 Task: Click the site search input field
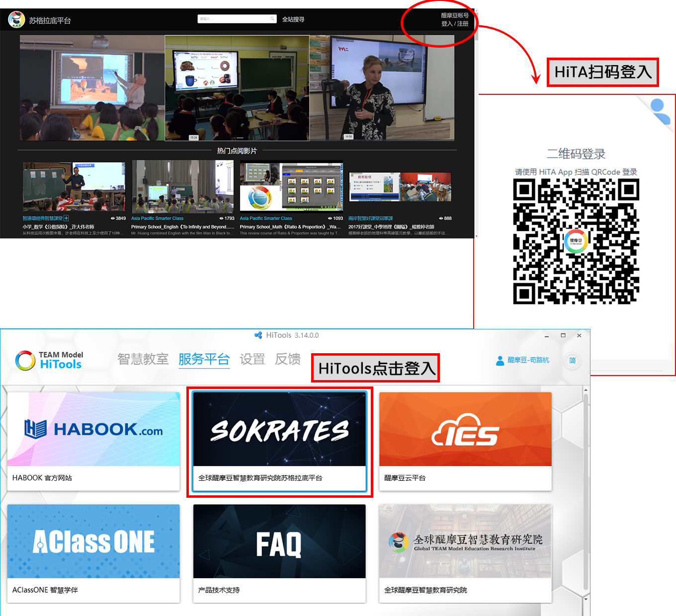tap(234, 19)
